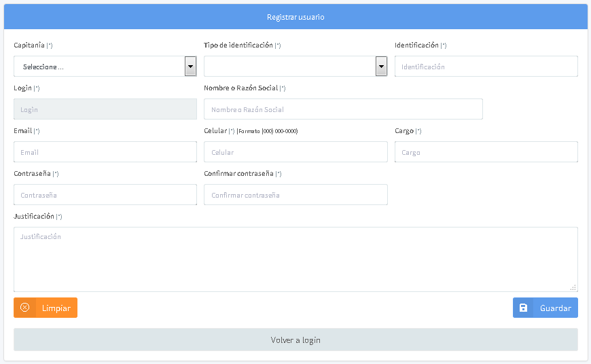Focus the Identificación input field
Viewport: 591px width, 364px height.
[486, 67]
